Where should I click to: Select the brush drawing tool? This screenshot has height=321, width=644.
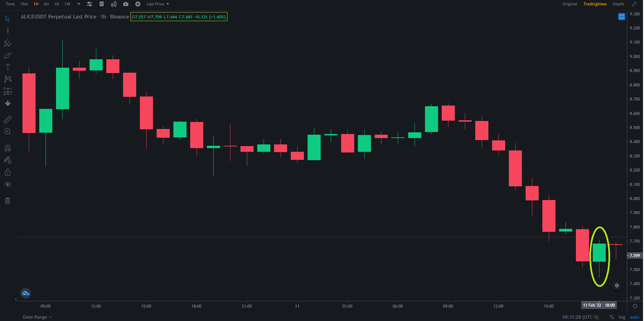coord(7,55)
